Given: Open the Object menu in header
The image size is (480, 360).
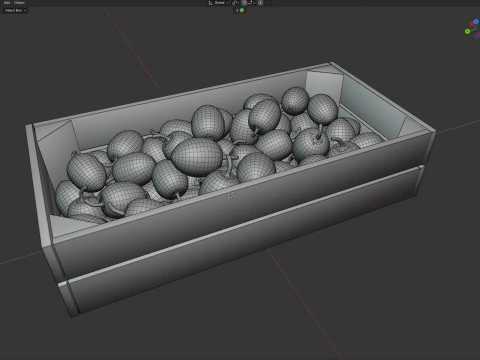Looking at the screenshot, I should click(x=19, y=2).
